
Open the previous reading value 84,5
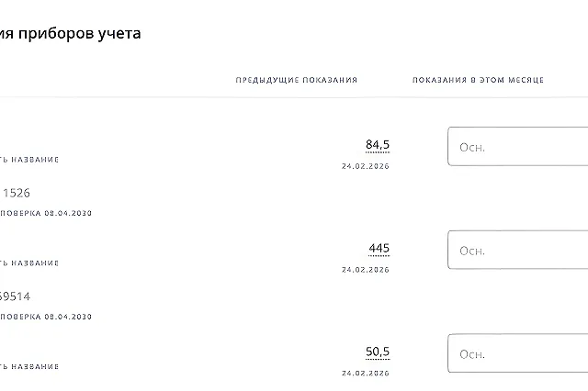click(x=378, y=145)
